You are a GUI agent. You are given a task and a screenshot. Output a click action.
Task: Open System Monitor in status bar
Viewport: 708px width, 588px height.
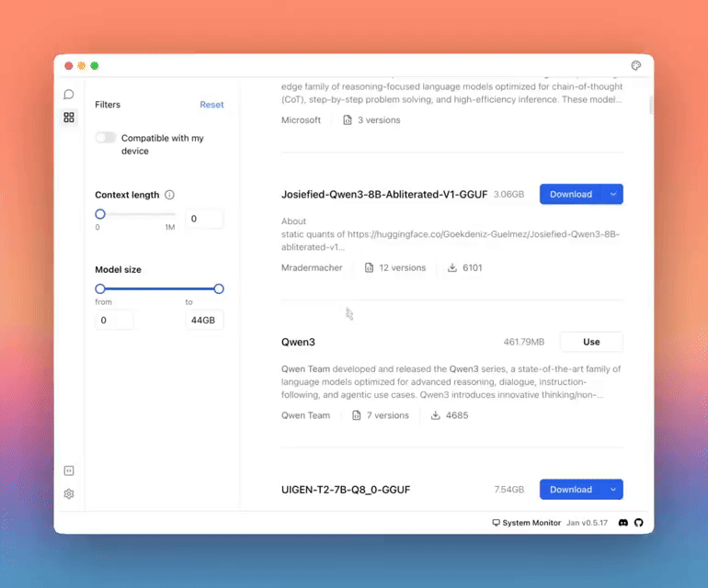[527, 523]
